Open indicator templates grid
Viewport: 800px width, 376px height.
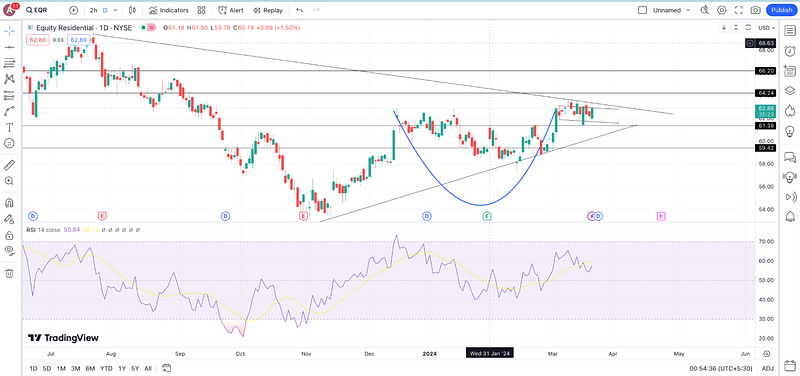point(202,10)
